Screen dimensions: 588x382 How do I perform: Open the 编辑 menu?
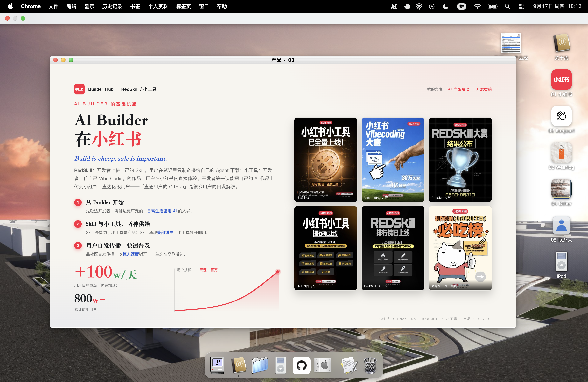click(x=71, y=6)
